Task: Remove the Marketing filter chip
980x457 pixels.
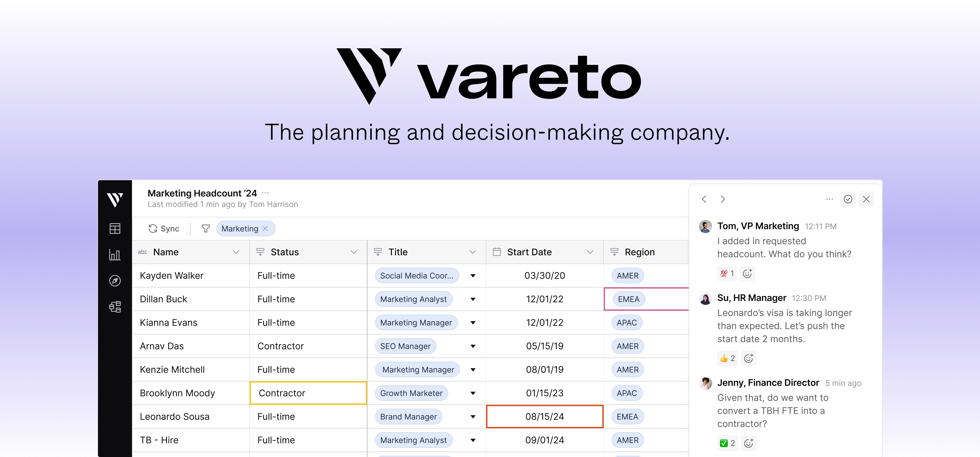Action: pos(265,228)
